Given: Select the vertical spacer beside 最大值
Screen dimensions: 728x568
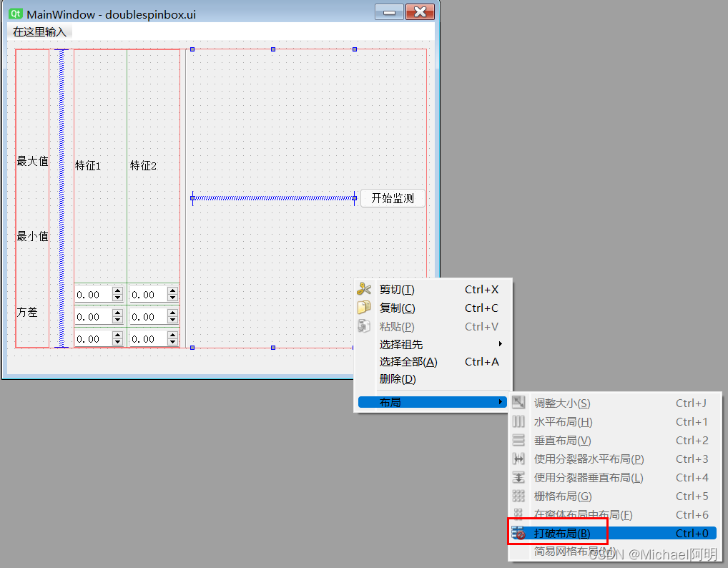Looking at the screenshot, I should [x=62, y=198].
